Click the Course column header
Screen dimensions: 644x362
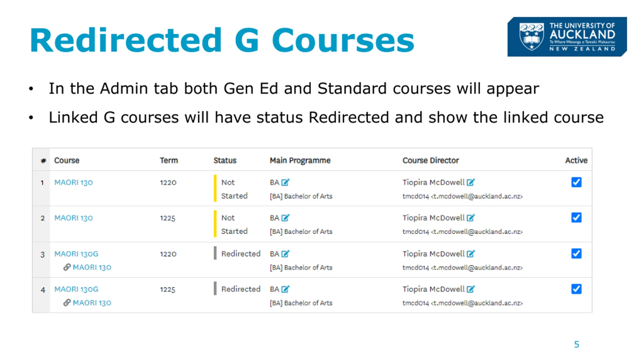[x=67, y=160]
